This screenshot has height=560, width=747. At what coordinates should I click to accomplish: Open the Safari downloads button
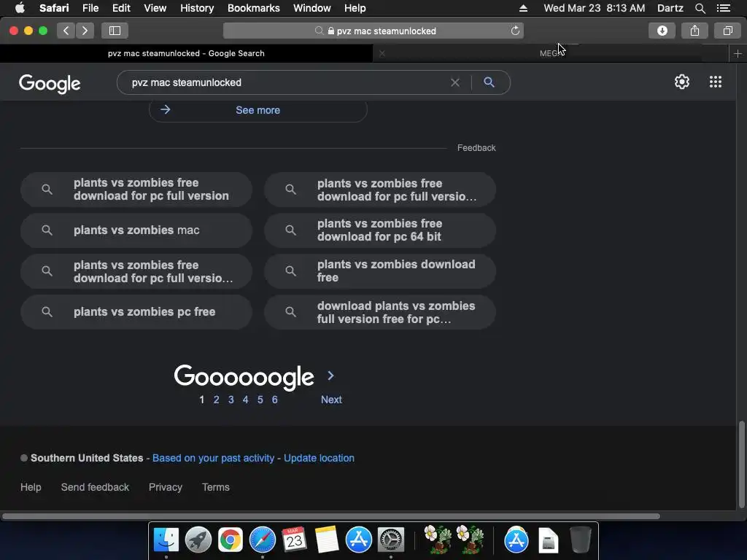click(662, 31)
